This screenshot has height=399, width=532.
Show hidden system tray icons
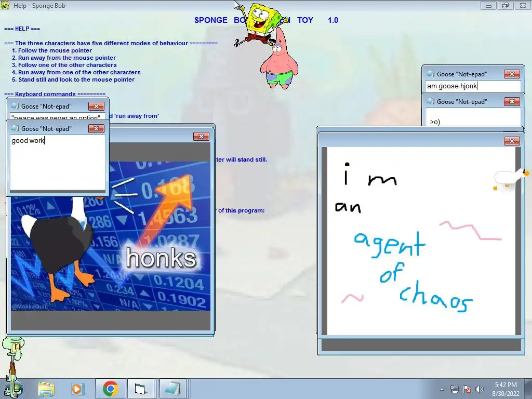442,390
